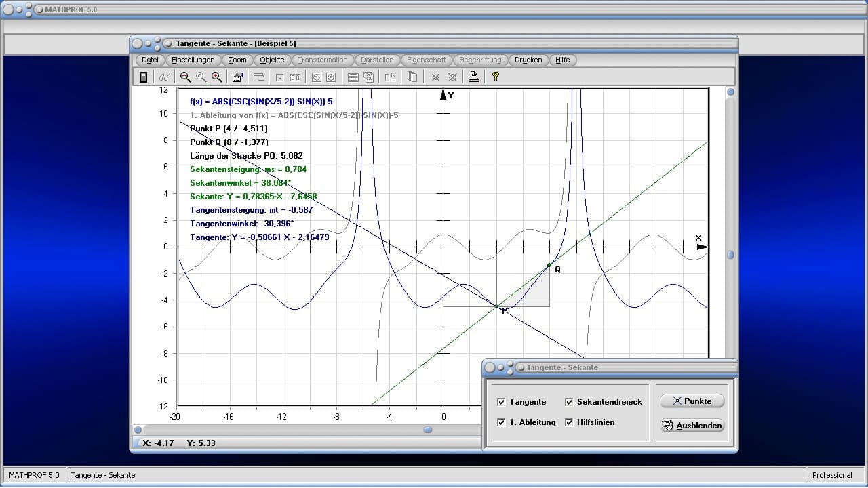Open the table values icon
This screenshot has height=488, width=868.
click(353, 77)
